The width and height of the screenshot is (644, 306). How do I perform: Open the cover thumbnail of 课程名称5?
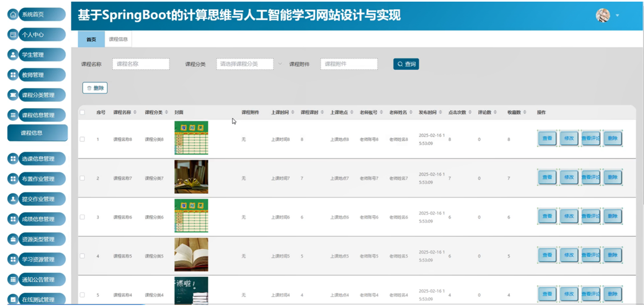tap(192, 255)
